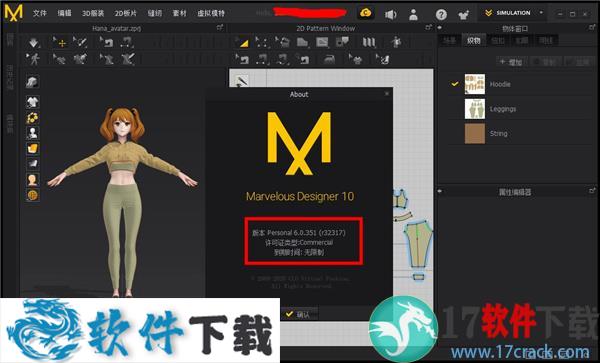Open the 3D服装 menu

[x=93, y=13]
